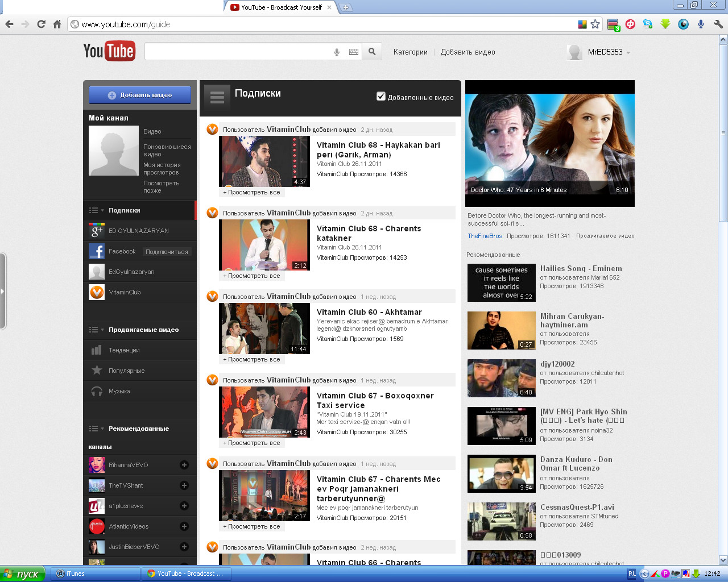728x582 pixels.
Task: Switch to iTunes in the taskbar
Action: click(x=96, y=573)
